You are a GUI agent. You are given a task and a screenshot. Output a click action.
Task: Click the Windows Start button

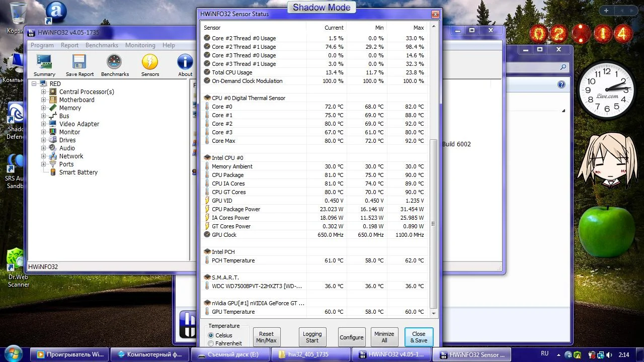[13, 353]
